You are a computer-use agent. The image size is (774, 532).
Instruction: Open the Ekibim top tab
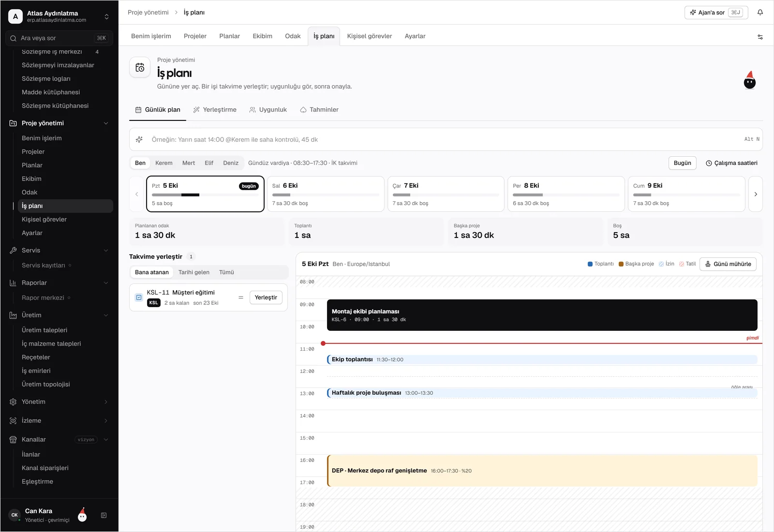click(262, 36)
